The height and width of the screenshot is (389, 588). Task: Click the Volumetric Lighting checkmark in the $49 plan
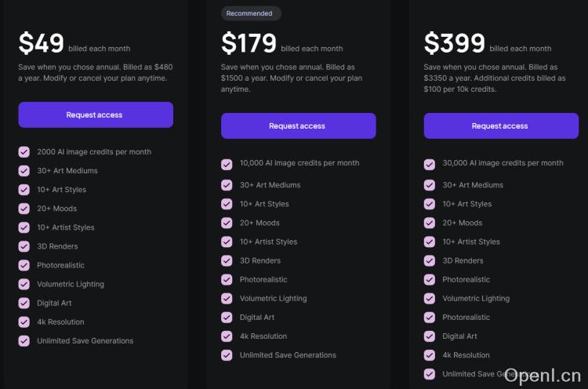24,284
